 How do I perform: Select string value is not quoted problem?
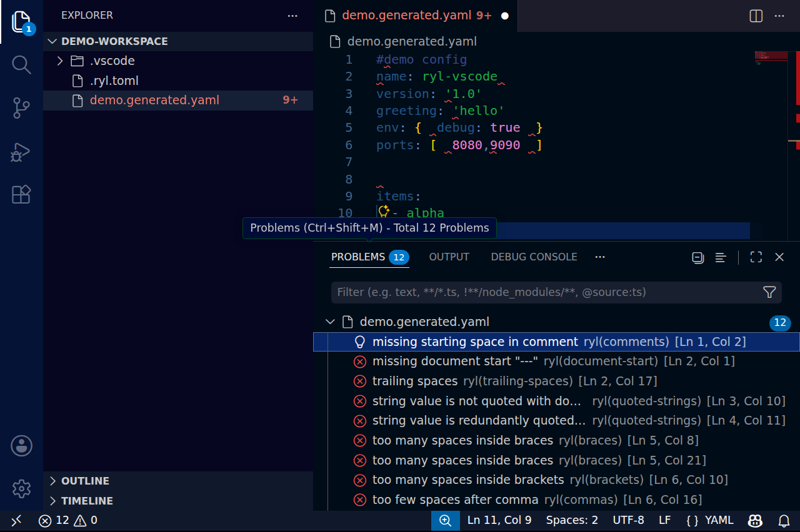tap(556, 401)
